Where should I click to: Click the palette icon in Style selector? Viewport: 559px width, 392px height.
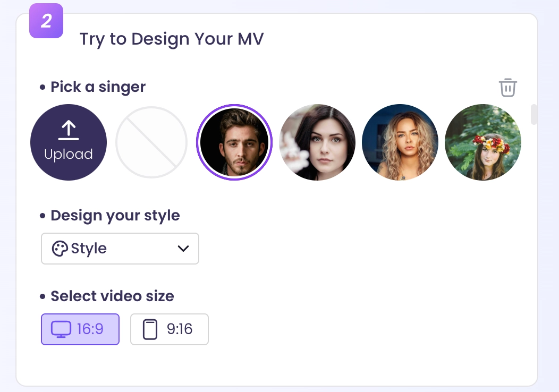(x=60, y=248)
